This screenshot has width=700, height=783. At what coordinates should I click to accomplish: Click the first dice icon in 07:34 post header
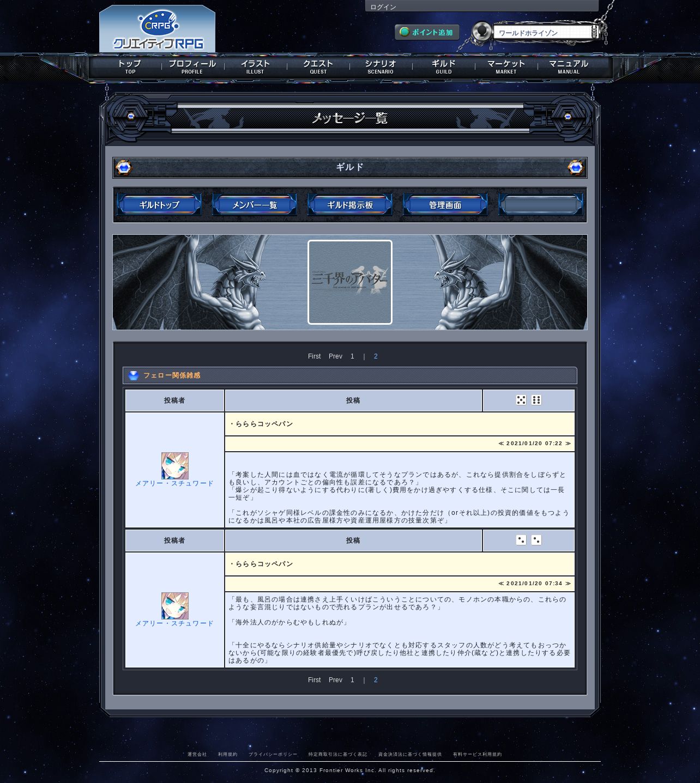(521, 540)
